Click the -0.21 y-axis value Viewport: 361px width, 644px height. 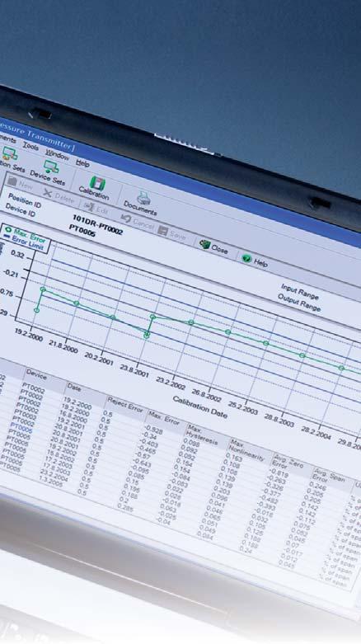(x=11, y=272)
